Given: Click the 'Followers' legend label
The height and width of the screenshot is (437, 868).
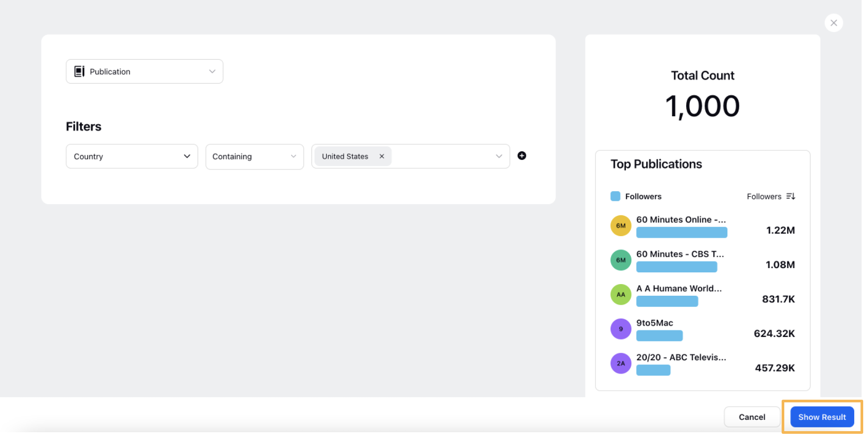Looking at the screenshot, I should click(643, 196).
